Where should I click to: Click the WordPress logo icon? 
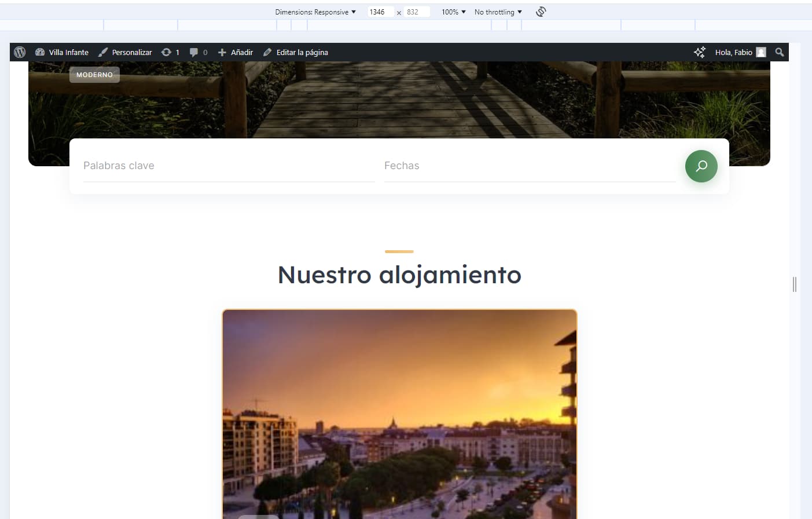click(20, 52)
